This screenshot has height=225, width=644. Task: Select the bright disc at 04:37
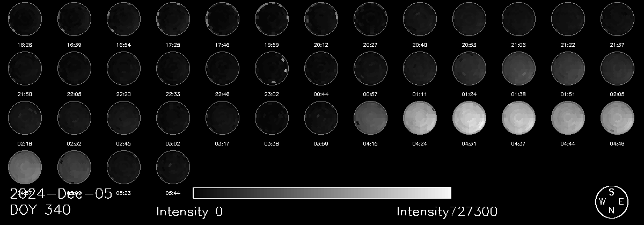518,118
